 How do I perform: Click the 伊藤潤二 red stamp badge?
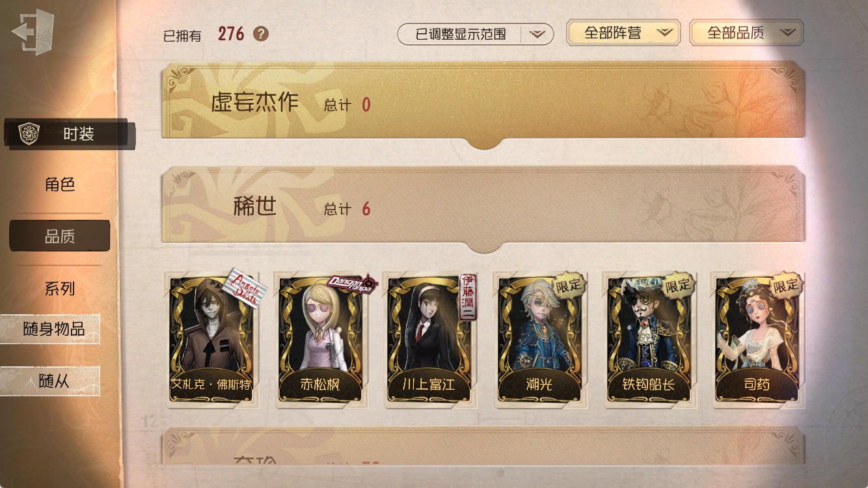pos(468,296)
